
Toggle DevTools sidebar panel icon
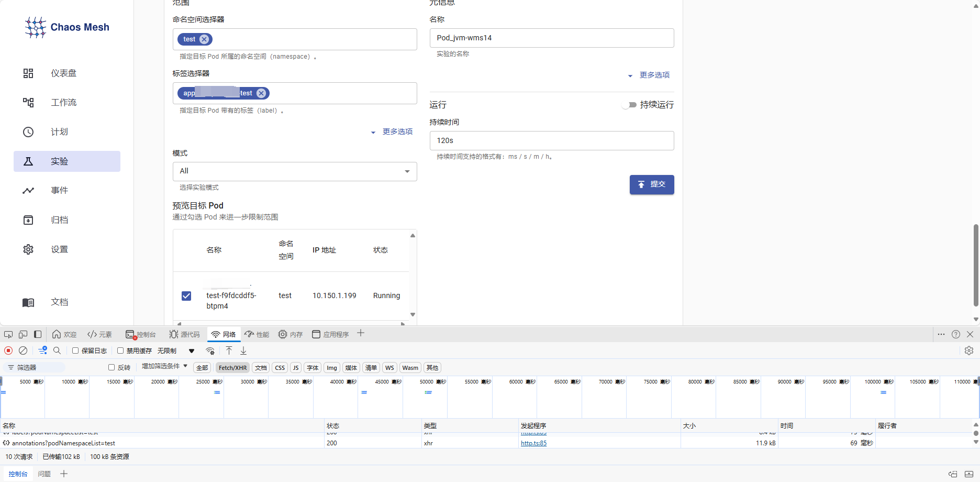click(x=38, y=334)
